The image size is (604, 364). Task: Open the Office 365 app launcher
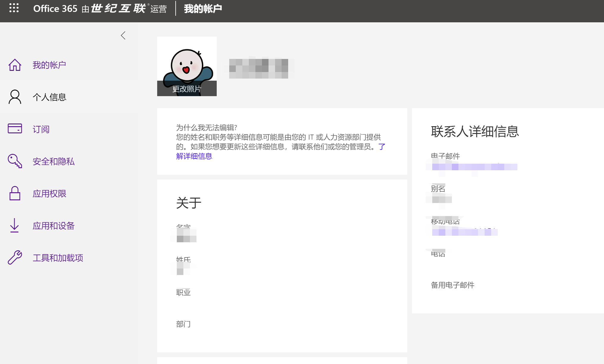tap(14, 8)
